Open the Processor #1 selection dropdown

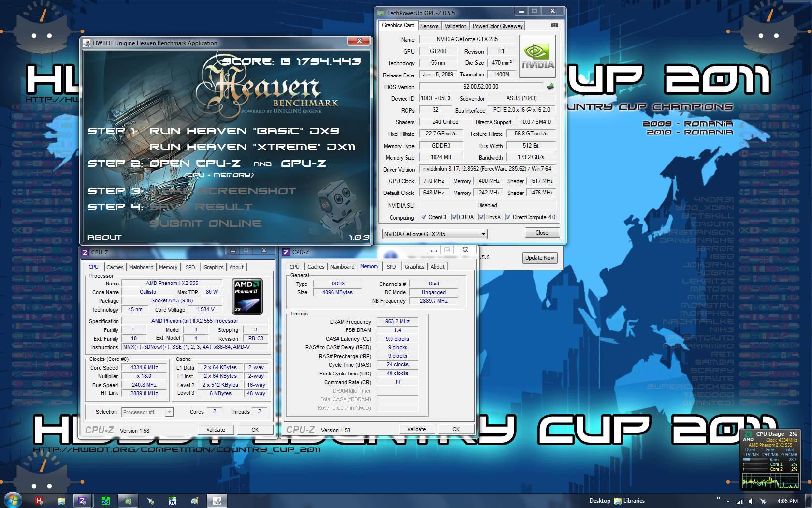pos(147,412)
